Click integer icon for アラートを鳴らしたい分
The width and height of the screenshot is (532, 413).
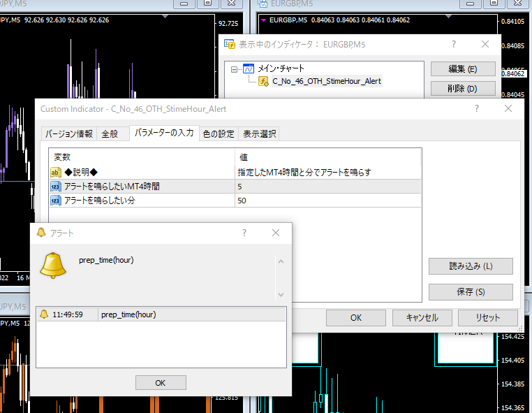click(x=56, y=201)
